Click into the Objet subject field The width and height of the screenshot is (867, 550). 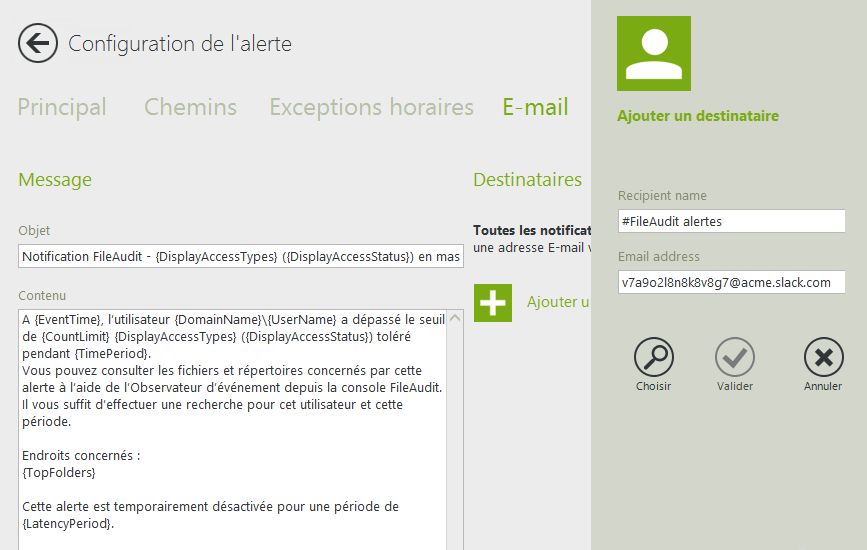point(240,257)
